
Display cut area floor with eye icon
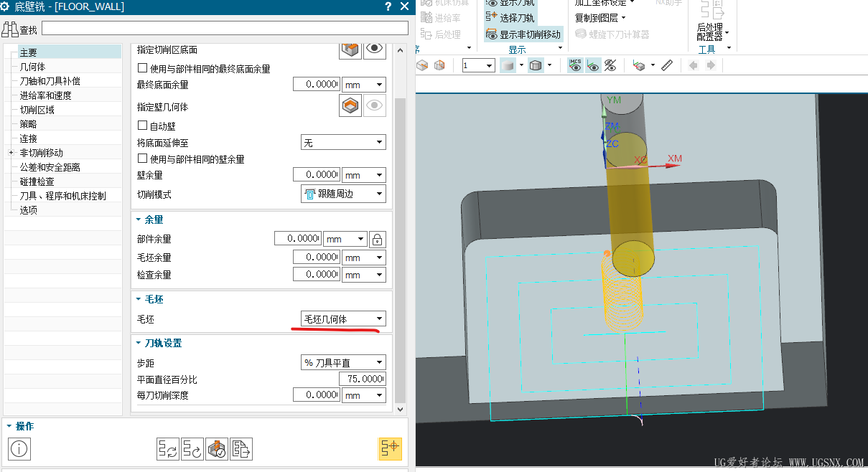point(375,49)
